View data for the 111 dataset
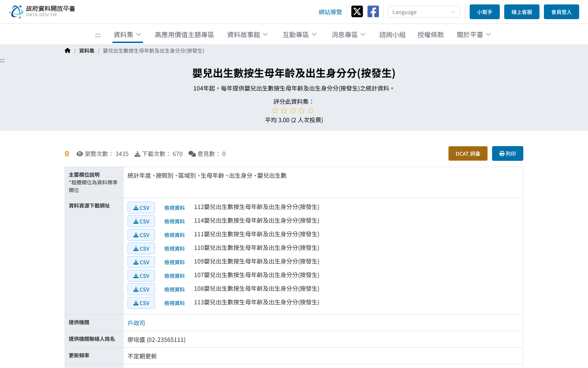 coord(175,235)
